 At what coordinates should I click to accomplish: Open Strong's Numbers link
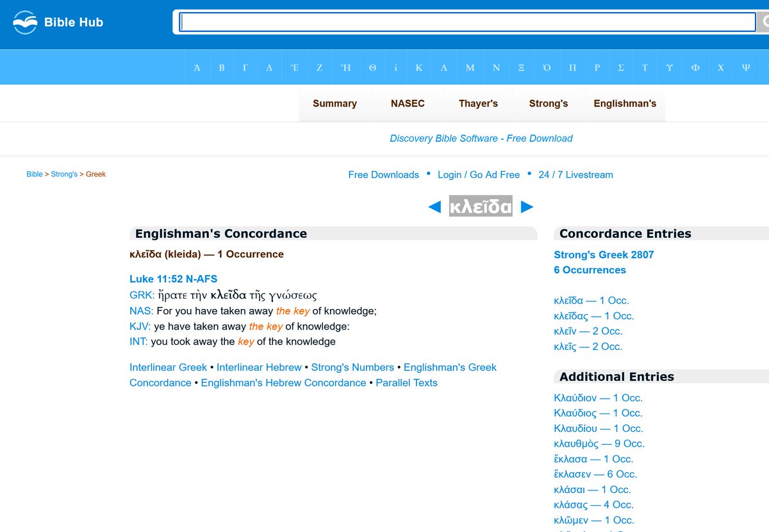pos(352,367)
